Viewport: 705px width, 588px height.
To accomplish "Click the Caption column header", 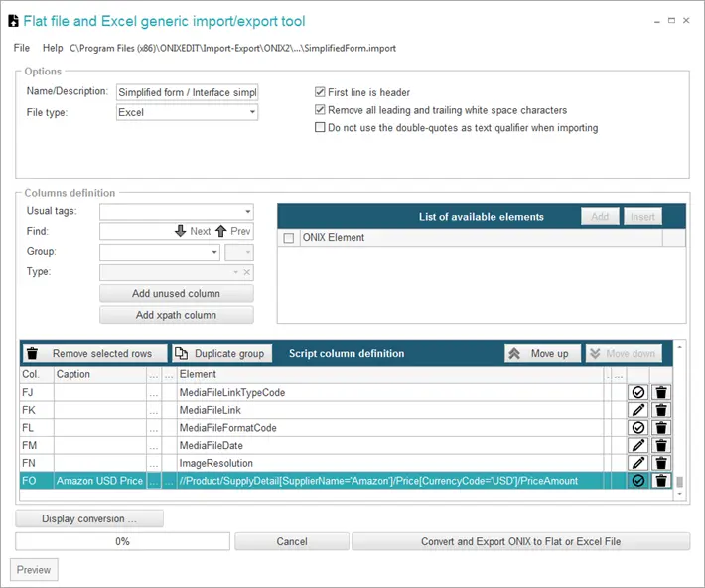I will [100, 374].
